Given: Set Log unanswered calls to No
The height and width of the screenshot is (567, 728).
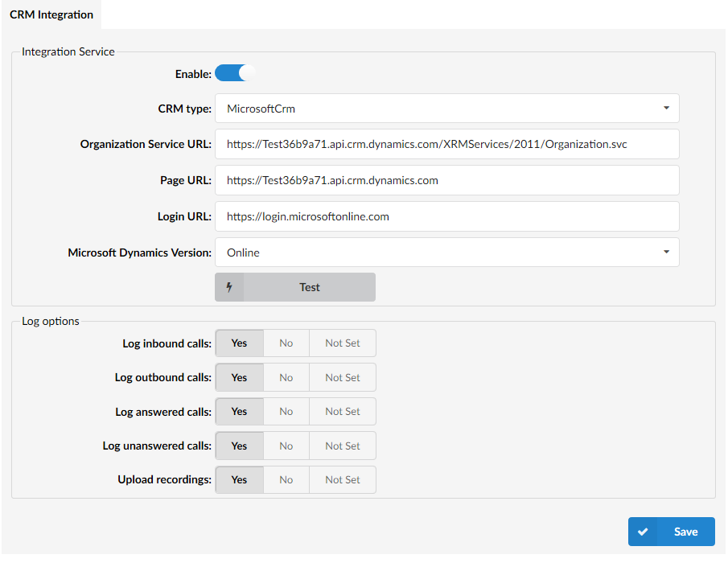Looking at the screenshot, I should (286, 446).
